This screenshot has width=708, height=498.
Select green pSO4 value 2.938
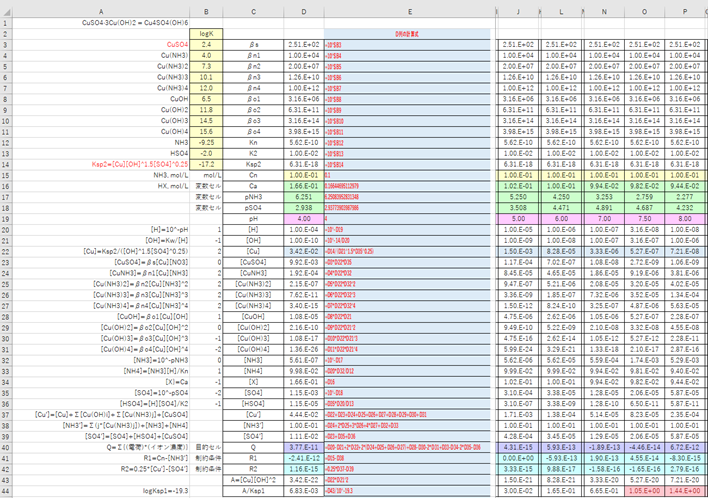tap(304, 208)
